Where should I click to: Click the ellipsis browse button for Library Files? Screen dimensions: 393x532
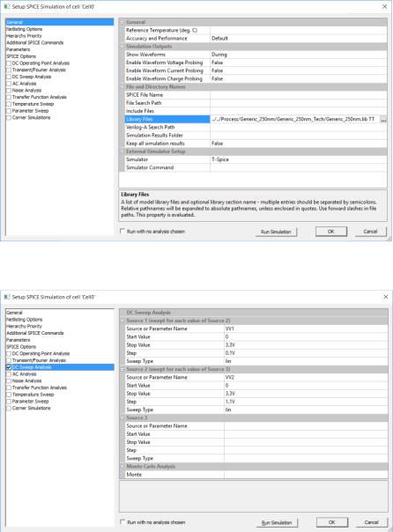tap(383, 120)
